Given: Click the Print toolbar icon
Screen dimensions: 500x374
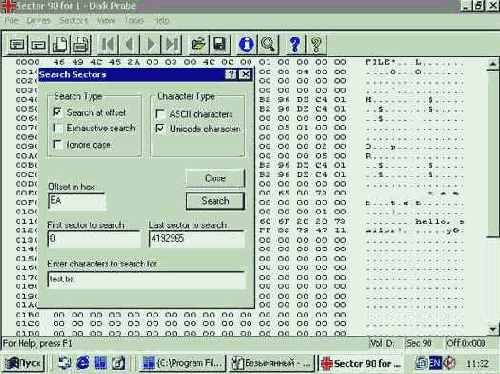Looking at the screenshot, I should click(x=81, y=44).
